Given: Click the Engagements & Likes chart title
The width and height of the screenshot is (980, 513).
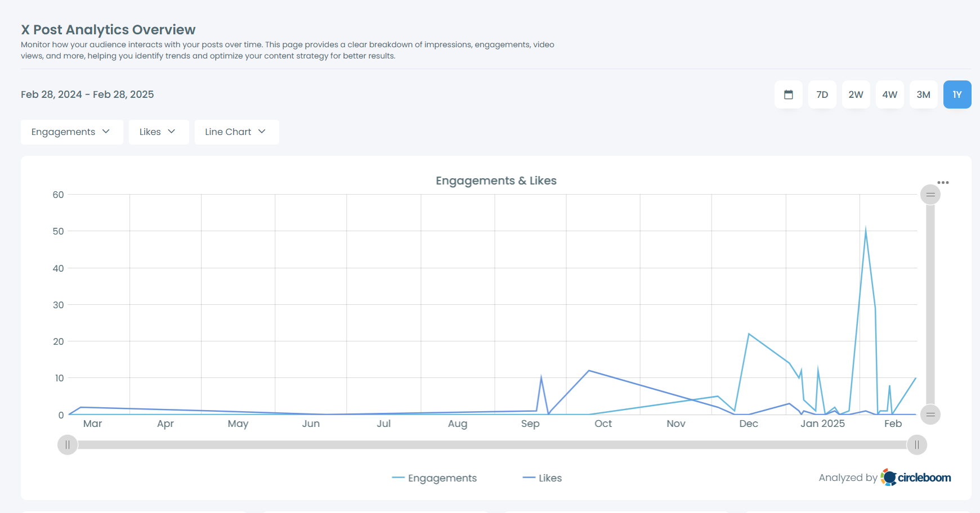Looking at the screenshot, I should (x=496, y=180).
